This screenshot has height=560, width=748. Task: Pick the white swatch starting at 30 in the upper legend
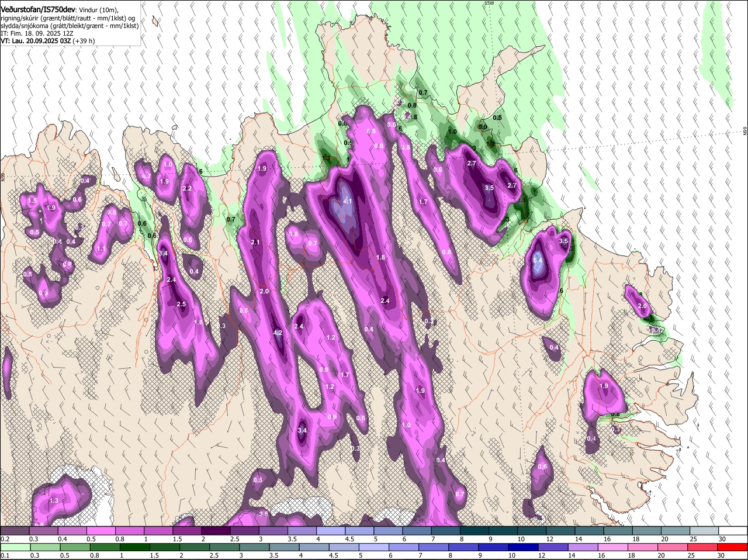[733, 531]
